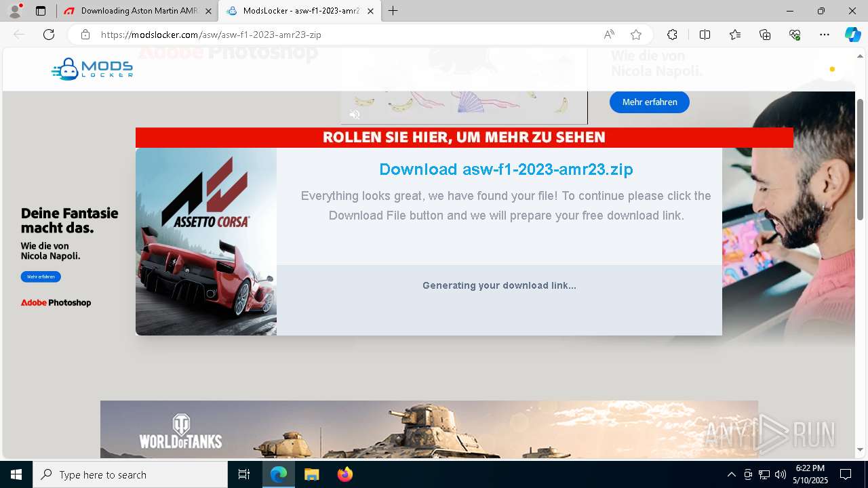Click the Edge profile avatar icon
Viewport: 868px width, 488px height.
coord(14,11)
